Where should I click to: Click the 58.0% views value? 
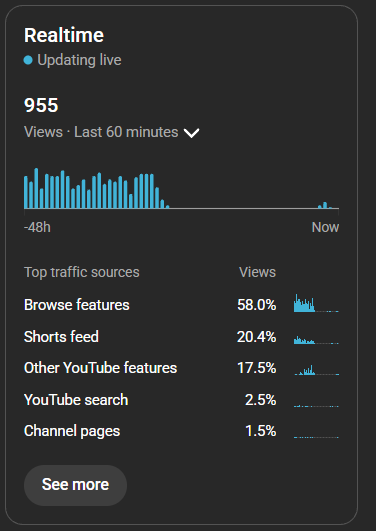pyautogui.click(x=256, y=305)
